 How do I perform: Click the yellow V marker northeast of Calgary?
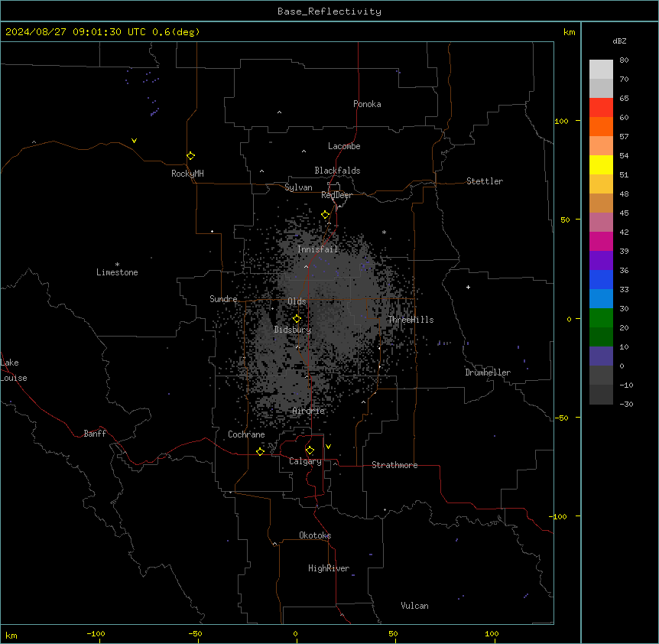pyautogui.click(x=328, y=447)
